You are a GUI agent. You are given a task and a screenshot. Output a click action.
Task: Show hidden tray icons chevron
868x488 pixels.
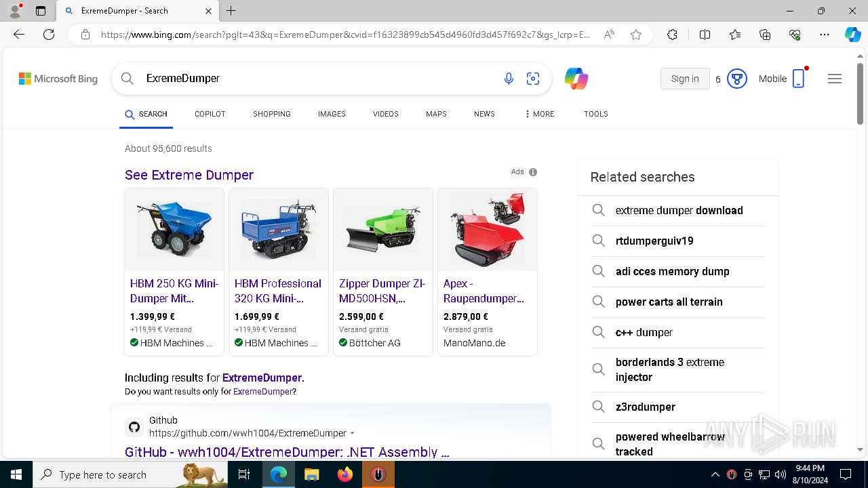(x=715, y=474)
